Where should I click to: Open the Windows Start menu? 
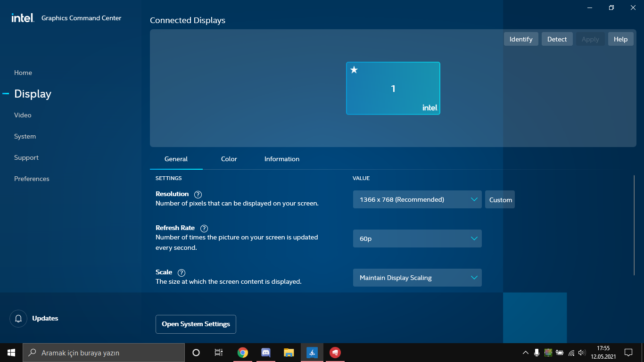click(x=11, y=353)
